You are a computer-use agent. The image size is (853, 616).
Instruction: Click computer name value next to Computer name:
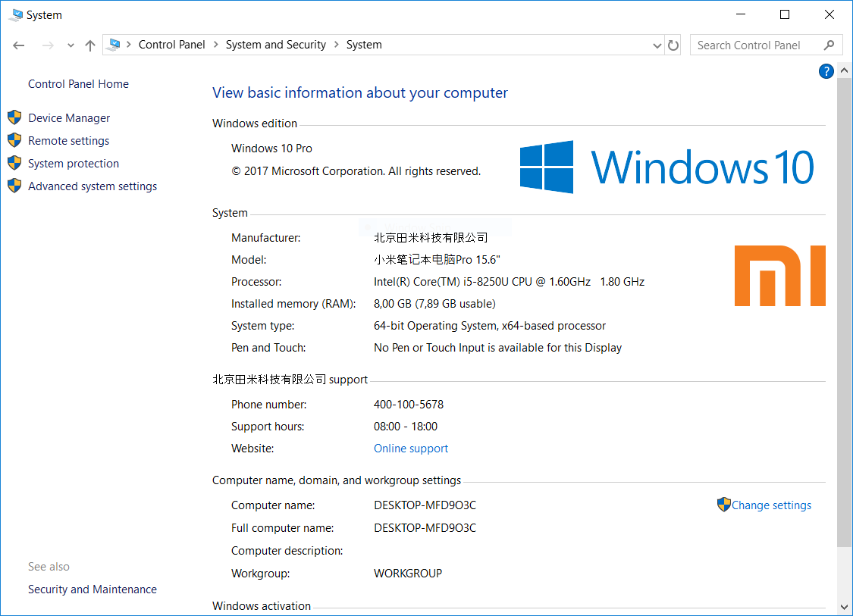point(425,505)
